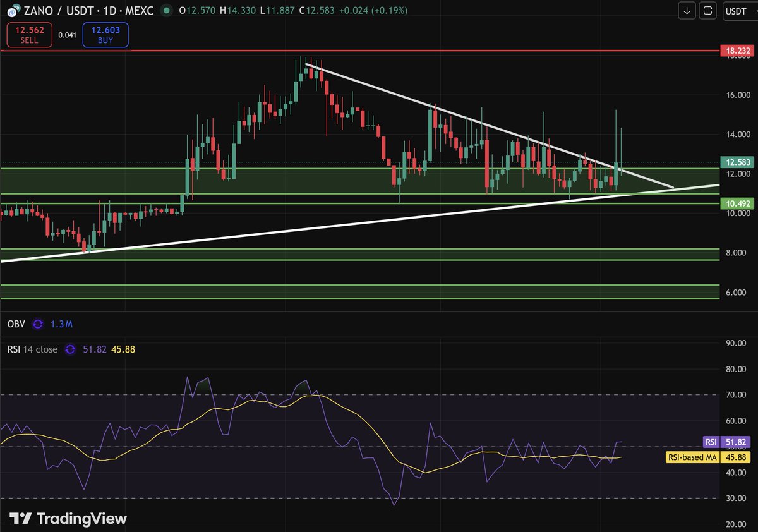This screenshot has width=758, height=532.
Task: Click the OBV value 1.3M
Action: click(61, 324)
